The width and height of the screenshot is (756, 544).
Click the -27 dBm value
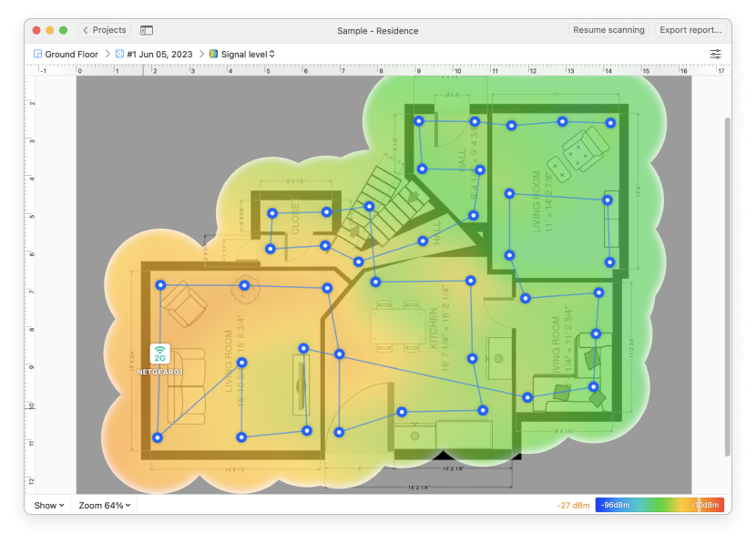coord(573,506)
